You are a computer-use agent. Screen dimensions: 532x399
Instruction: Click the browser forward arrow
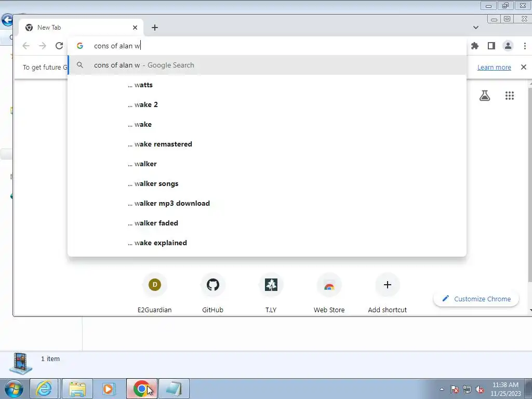click(43, 46)
